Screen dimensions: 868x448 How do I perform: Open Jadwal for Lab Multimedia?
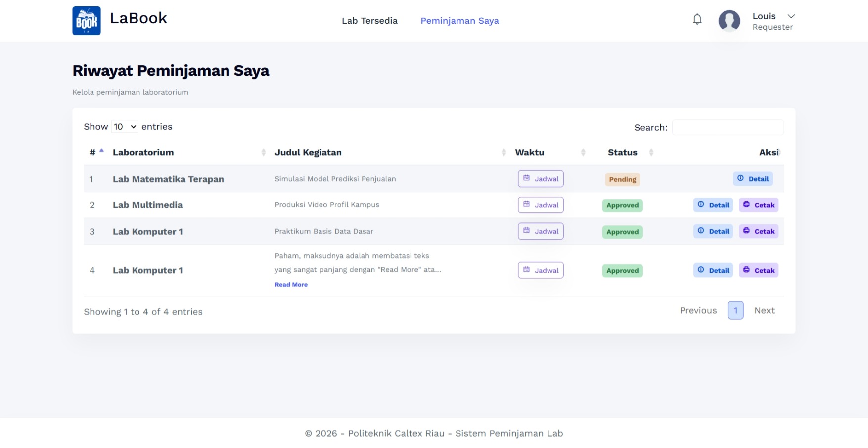pos(541,205)
